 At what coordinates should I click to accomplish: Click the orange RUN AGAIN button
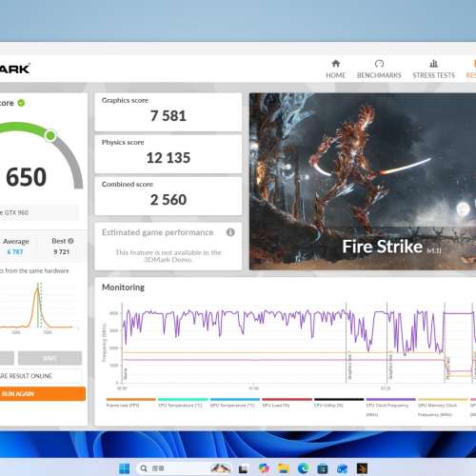[x=42, y=393]
